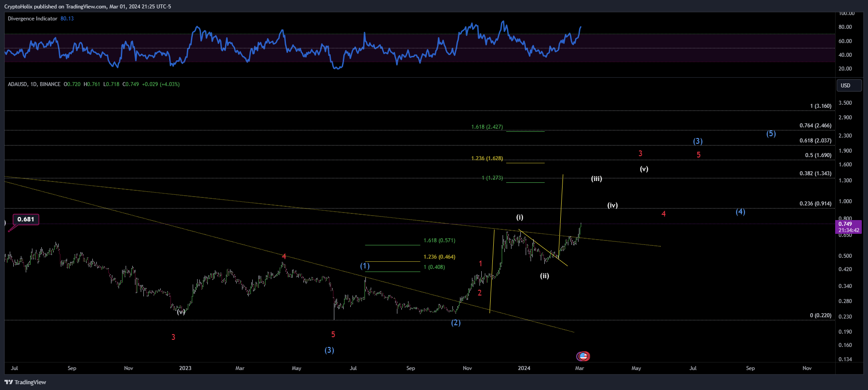This screenshot has height=390, width=868.
Task: Click the 1 (0.408) extension label
Action: point(434,267)
